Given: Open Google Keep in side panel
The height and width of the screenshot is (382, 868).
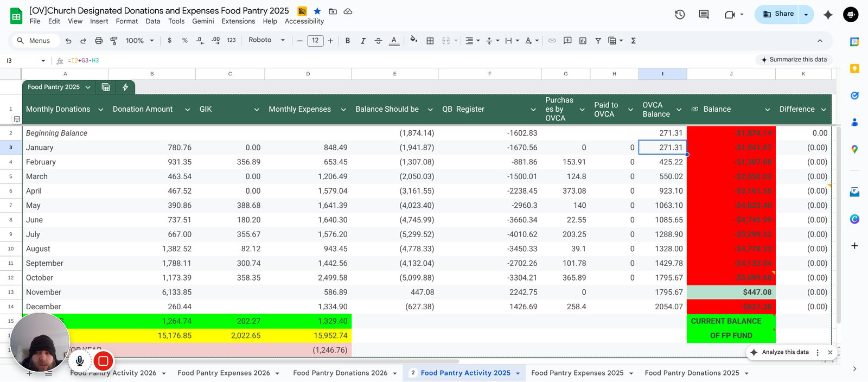Looking at the screenshot, I should [854, 68].
